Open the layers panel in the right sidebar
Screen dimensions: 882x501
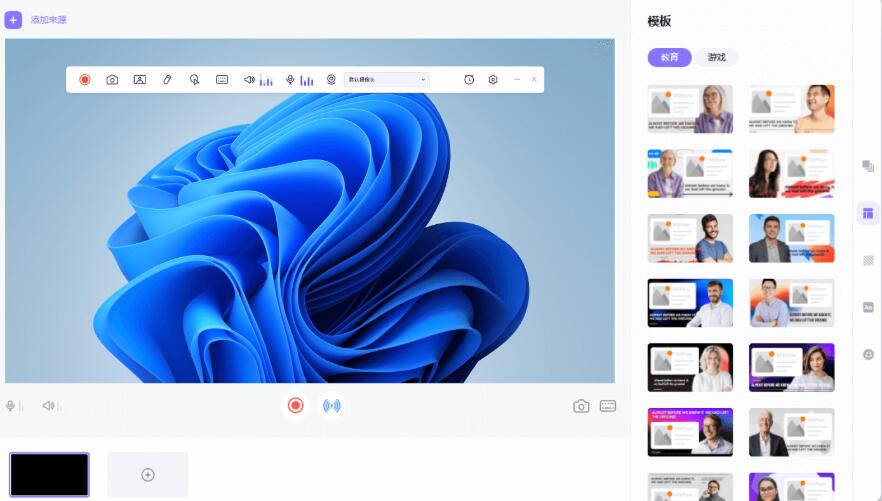point(868,166)
